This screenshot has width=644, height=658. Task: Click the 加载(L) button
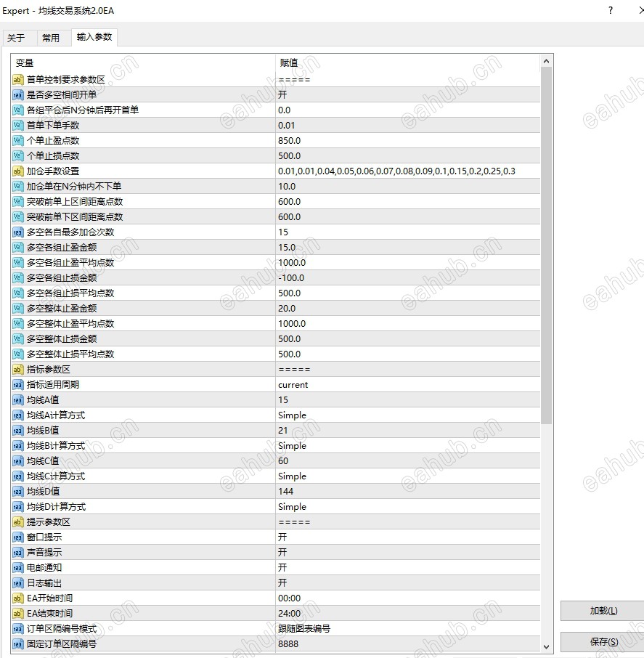[603, 611]
